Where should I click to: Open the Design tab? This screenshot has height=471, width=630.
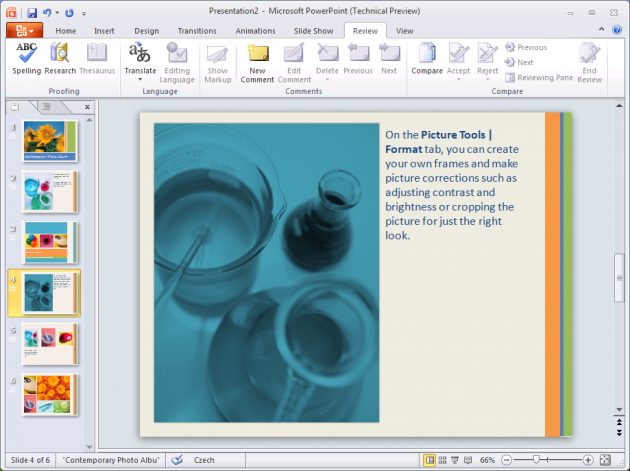tap(147, 31)
